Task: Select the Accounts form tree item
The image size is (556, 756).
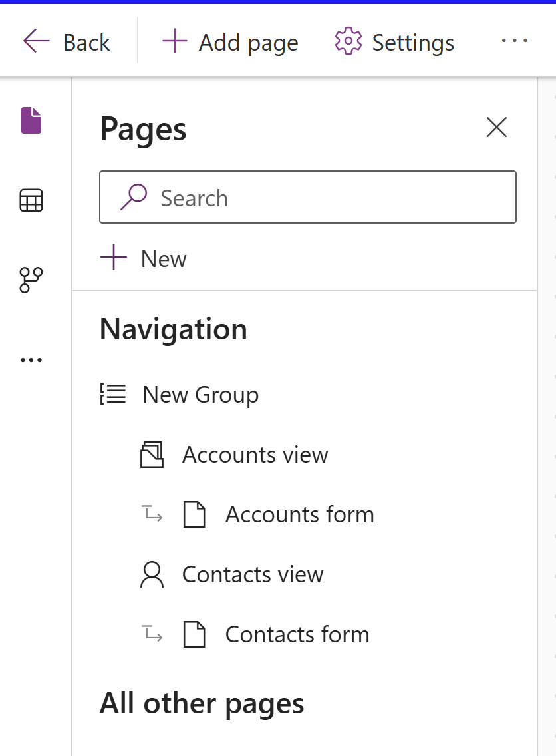Action: coord(299,514)
